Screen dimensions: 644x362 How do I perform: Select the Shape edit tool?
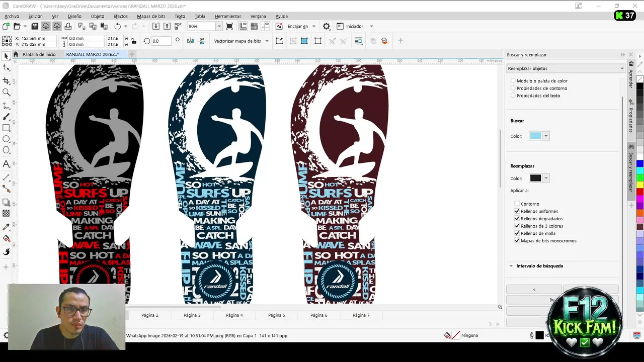pyautogui.click(x=6, y=68)
